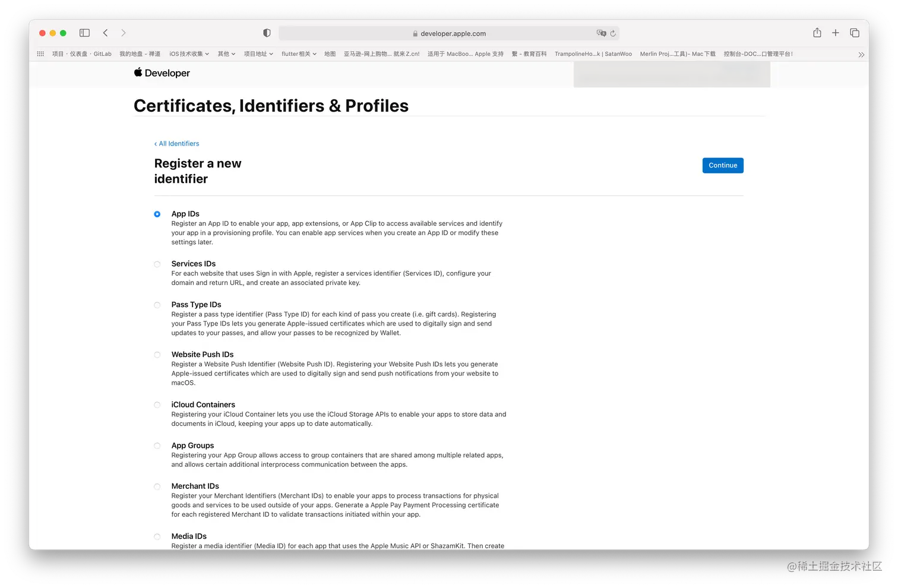Reload the developer.apple.com page
Screen dimensions: 898x588
613,33
